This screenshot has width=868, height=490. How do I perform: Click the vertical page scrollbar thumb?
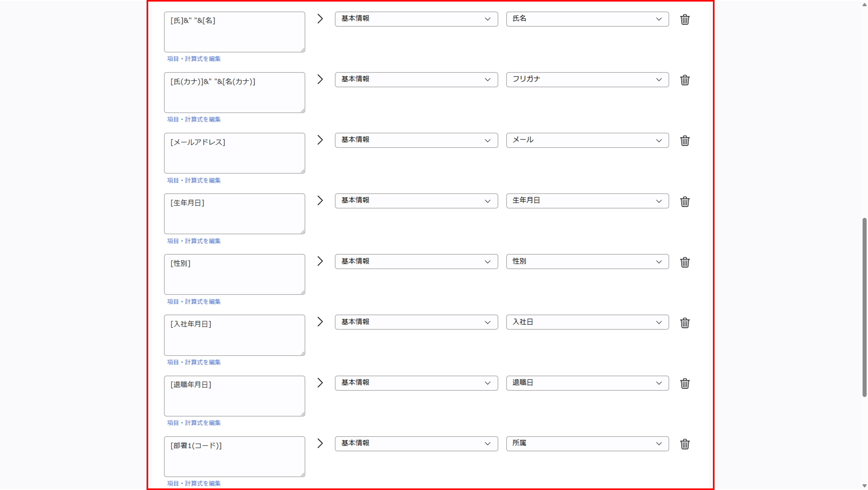864,307
